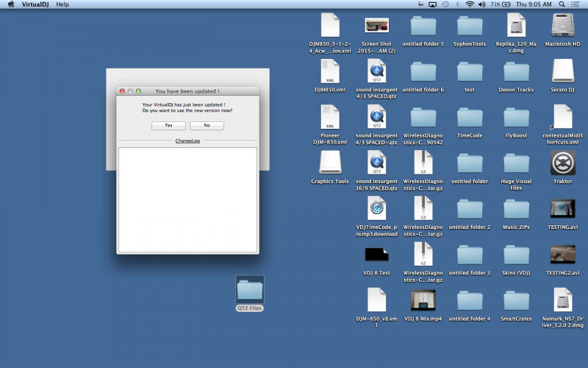Select the SyphonTools folder
Viewport: 588px width, 368px height.
click(470, 26)
